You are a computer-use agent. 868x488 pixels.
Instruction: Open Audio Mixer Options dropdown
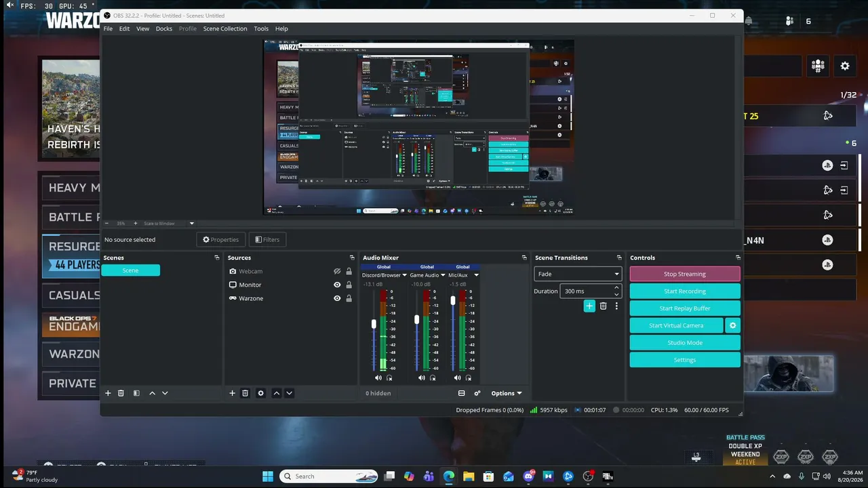coord(506,393)
